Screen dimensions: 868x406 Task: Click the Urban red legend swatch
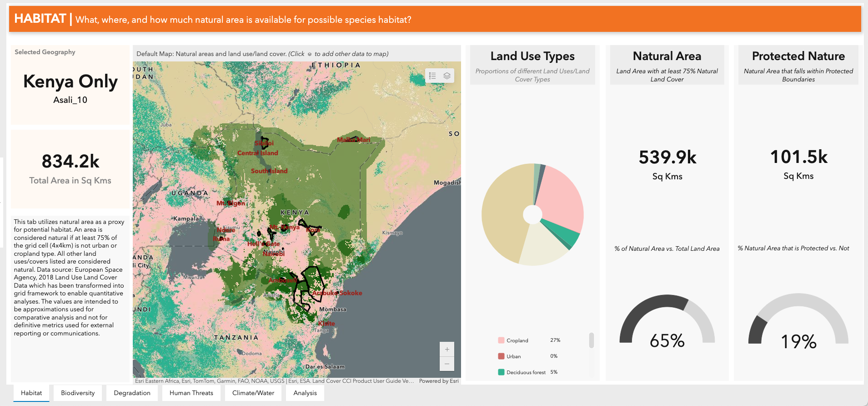[501, 356]
